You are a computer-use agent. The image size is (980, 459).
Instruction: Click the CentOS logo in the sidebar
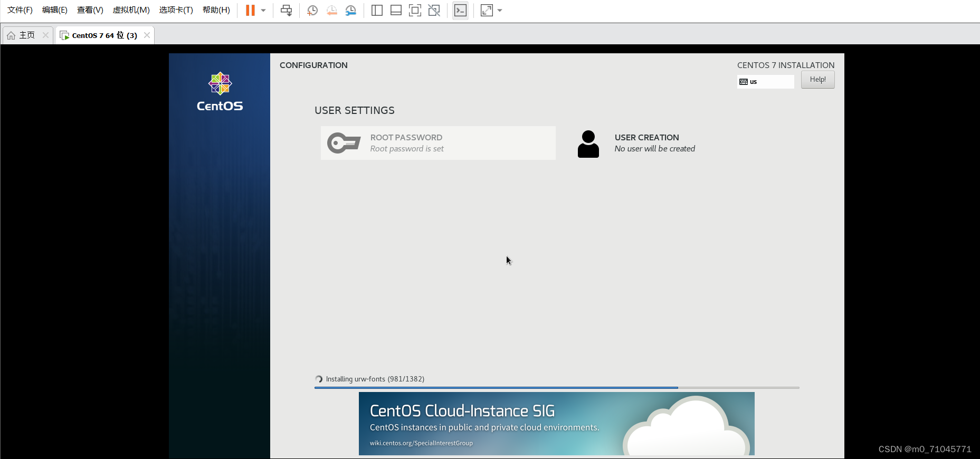(220, 92)
